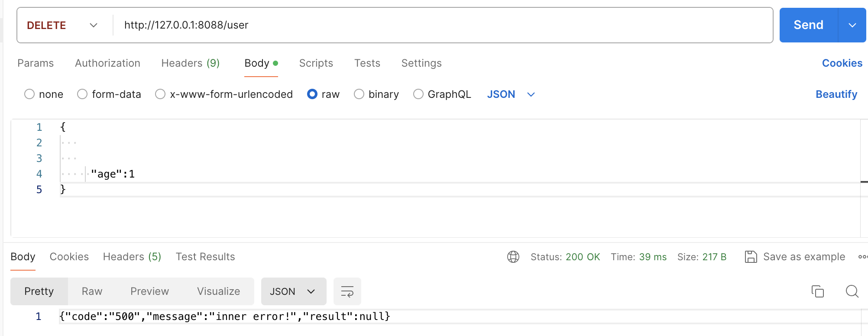This screenshot has width=868, height=336.
Task: Click the globe network icon beside Status
Action: 513,257
